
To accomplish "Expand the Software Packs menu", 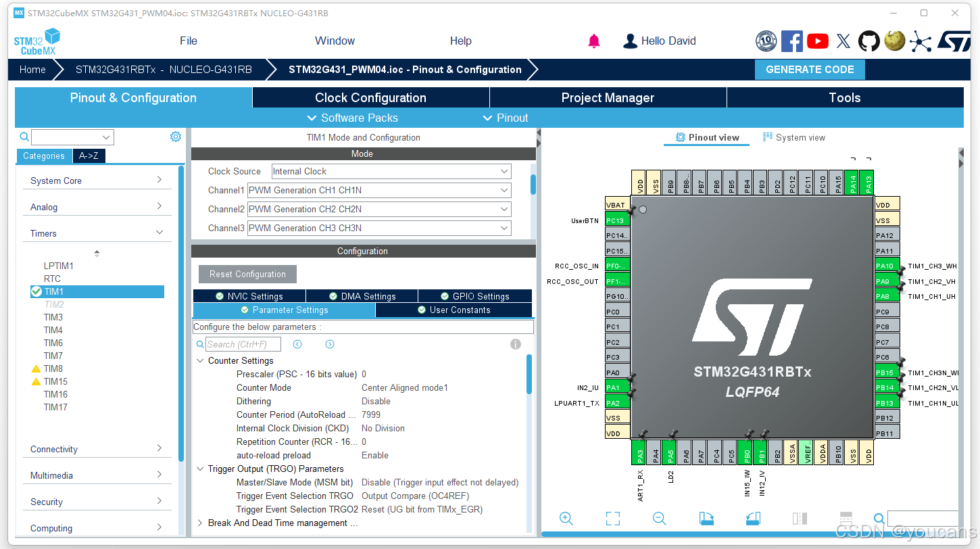I will coord(352,118).
